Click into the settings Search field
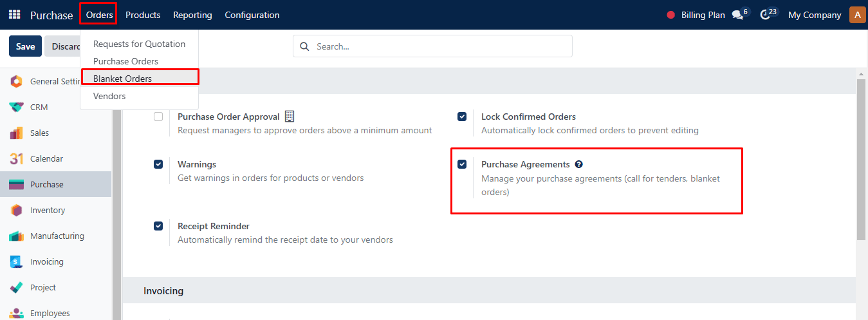 (432, 46)
